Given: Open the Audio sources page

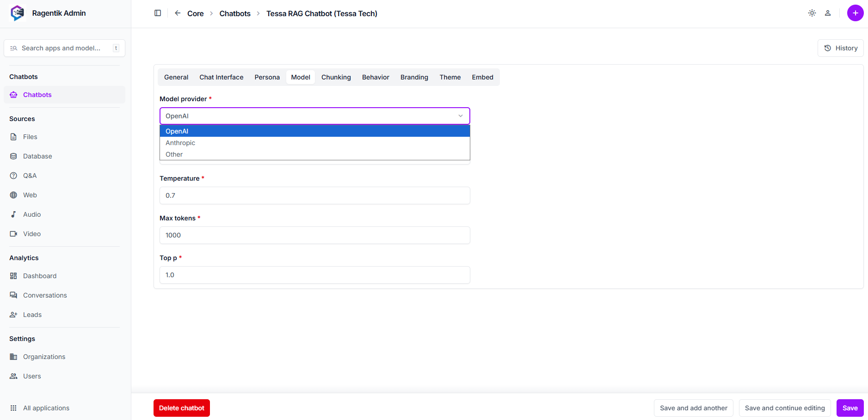Looking at the screenshot, I should point(32,214).
